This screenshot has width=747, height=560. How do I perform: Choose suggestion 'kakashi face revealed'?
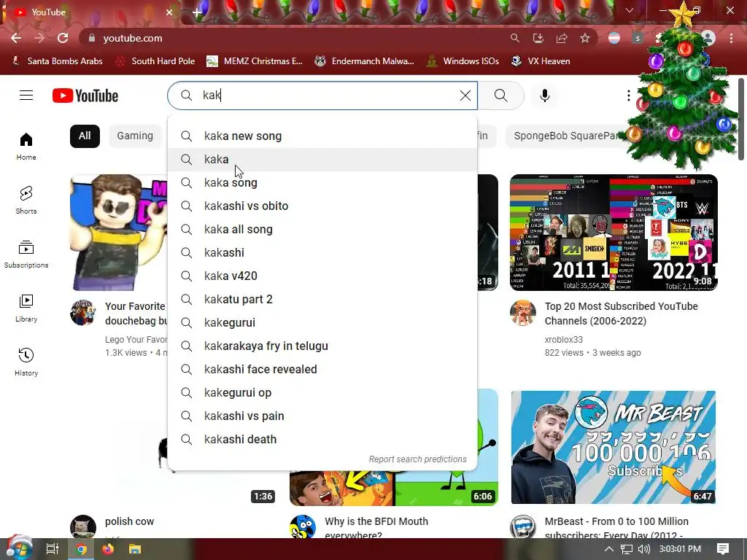322,370
